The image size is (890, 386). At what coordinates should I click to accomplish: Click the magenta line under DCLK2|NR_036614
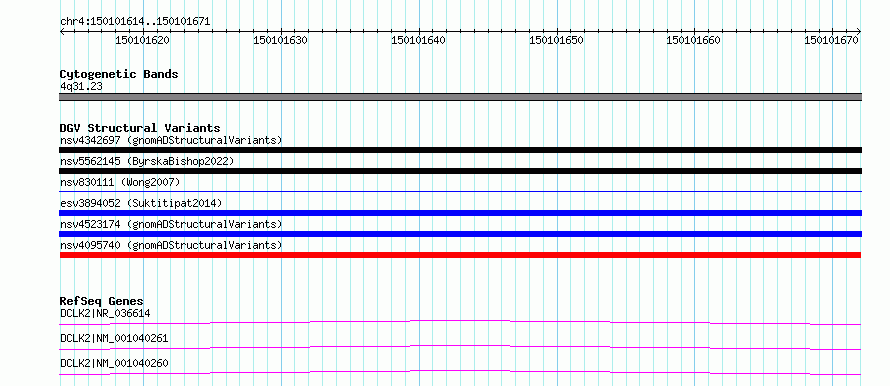(x=460, y=322)
